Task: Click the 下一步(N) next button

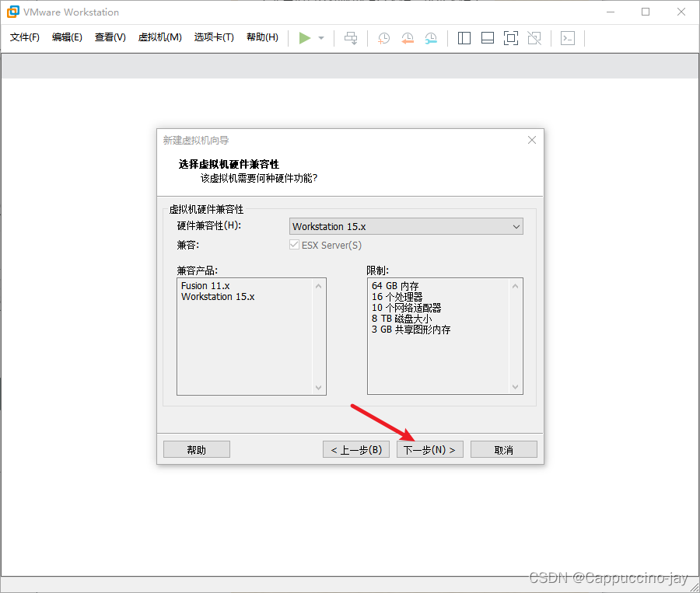Action: 429,449
